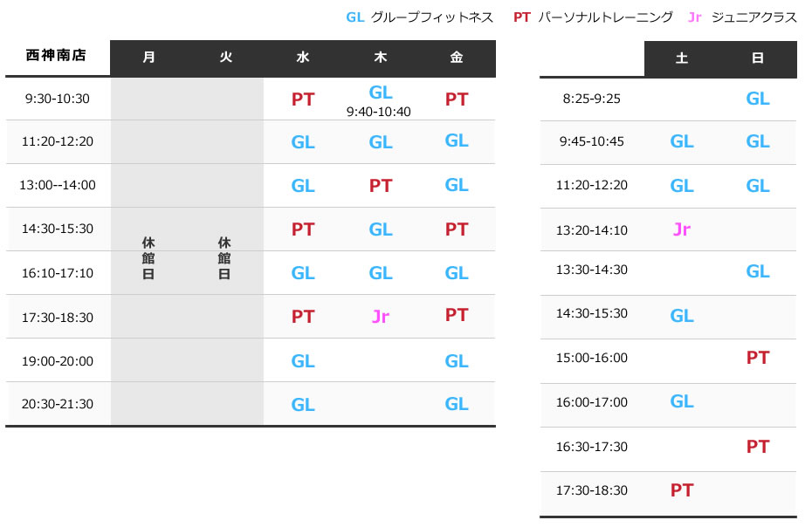Click the 日 (Sunday) column header
The image size is (812, 527).
[758, 58]
